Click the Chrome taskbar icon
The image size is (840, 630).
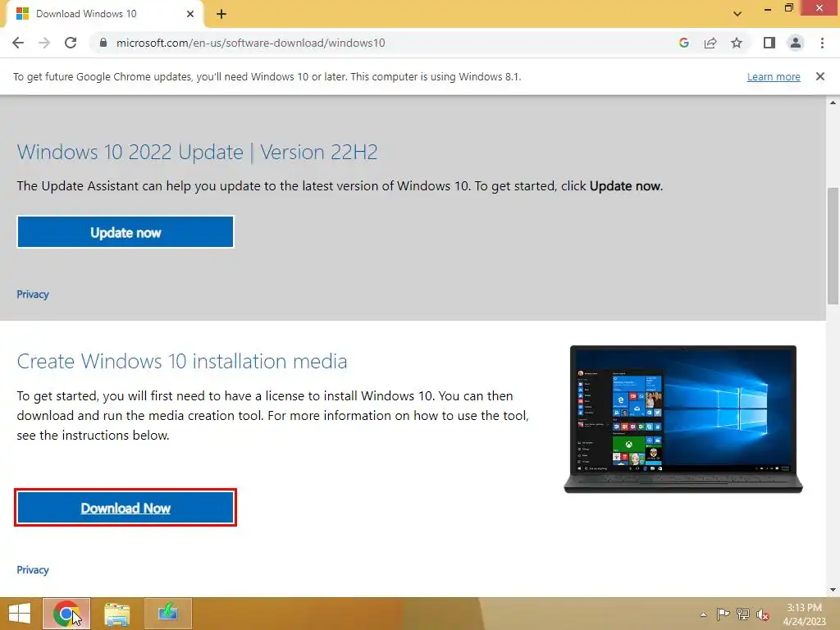coord(66,614)
